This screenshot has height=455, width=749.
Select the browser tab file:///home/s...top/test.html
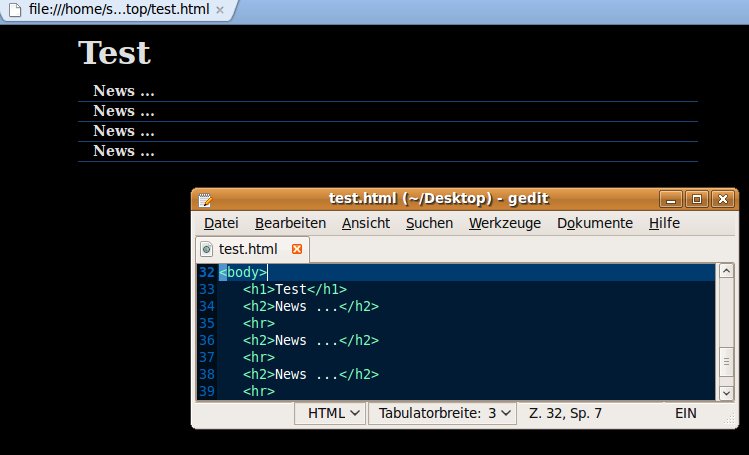pos(119,9)
